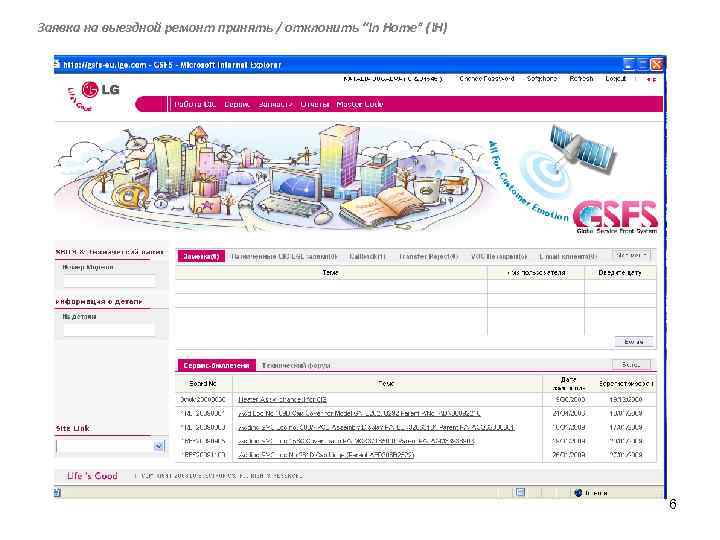
Task: Open the Запчасти menu
Action: point(275,104)
